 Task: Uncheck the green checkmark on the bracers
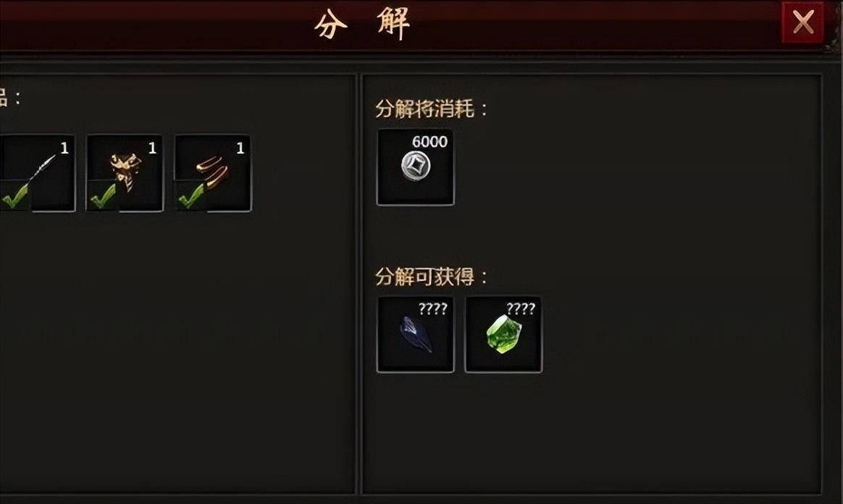(191, 195)
